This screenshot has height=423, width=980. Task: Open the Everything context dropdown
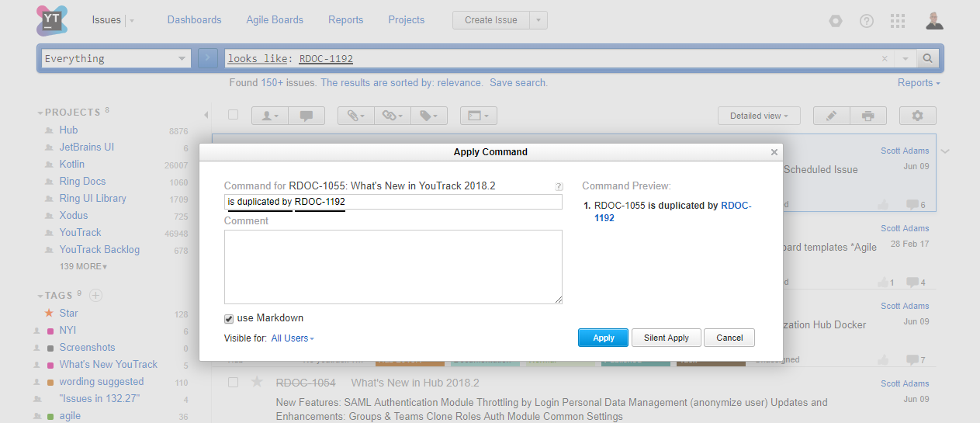(116, 58)
